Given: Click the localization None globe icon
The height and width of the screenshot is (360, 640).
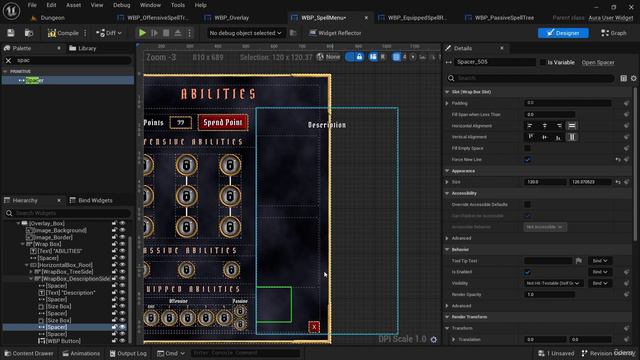Looking at the screenshot, I should pyautogui.click(x=320, y=57).
